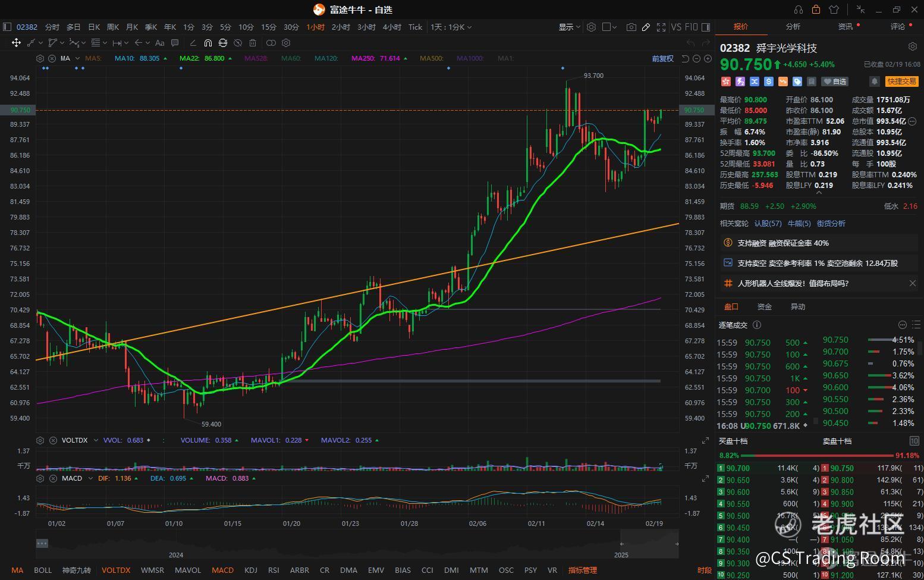The height and width of the screenshot is (580, 924).
Task: Open the text annotation Aa tool
Action: tap(159, 43)
